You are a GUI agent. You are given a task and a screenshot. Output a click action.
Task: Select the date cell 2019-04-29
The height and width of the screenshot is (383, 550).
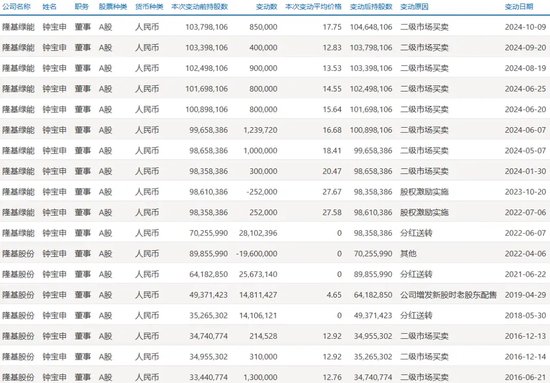[x=525, y=295]
